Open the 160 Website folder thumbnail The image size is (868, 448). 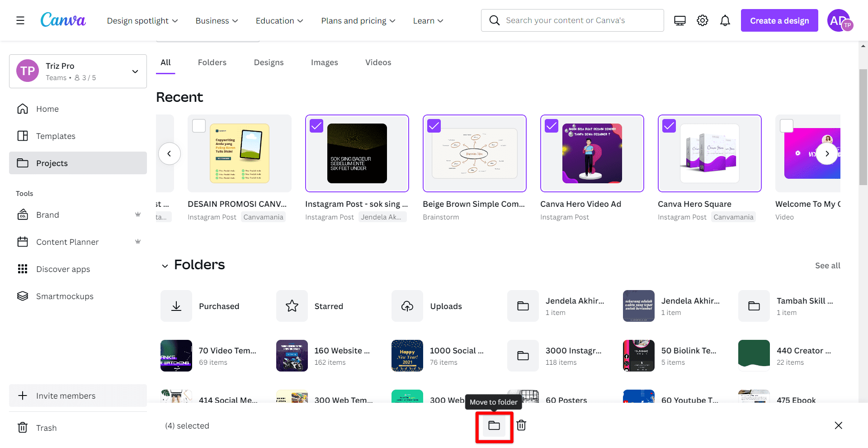coord(292,356)
